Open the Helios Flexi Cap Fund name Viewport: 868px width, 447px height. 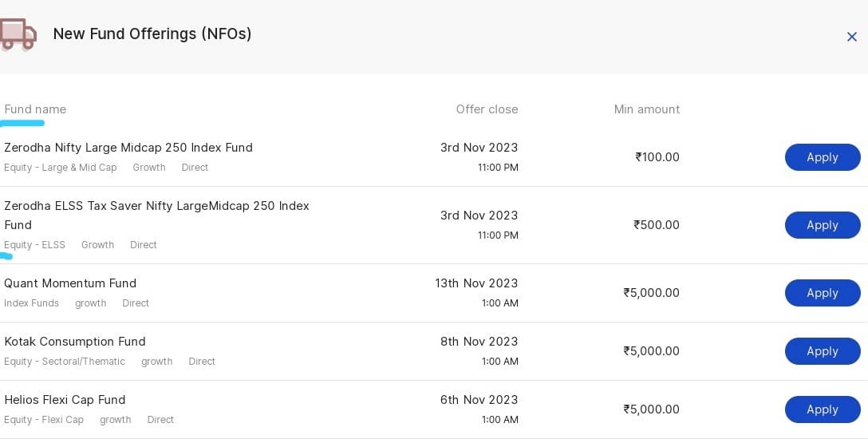[x=65, y=400]
